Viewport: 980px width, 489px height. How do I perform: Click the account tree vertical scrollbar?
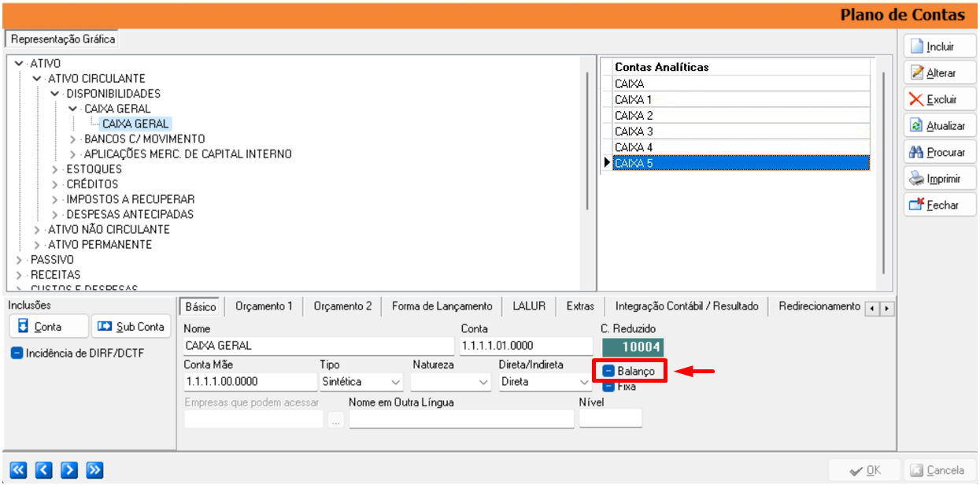click(588, 142)
